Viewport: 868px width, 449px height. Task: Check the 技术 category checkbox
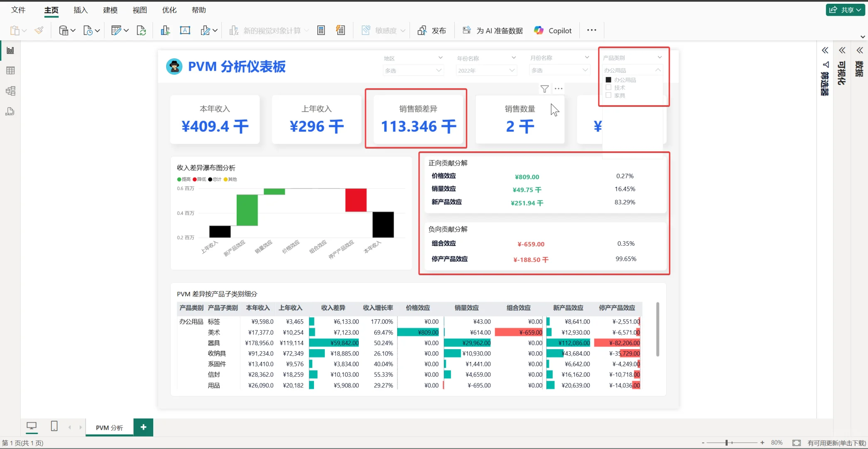[609, 87]
